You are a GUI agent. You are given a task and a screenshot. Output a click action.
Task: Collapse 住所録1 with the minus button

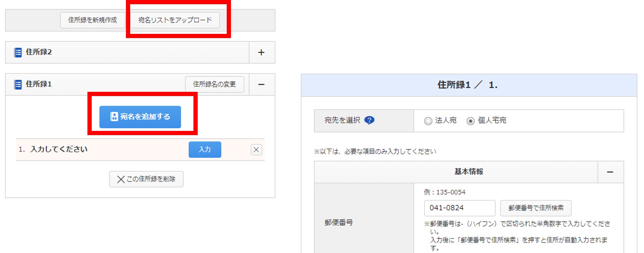(x=261, y=85)
